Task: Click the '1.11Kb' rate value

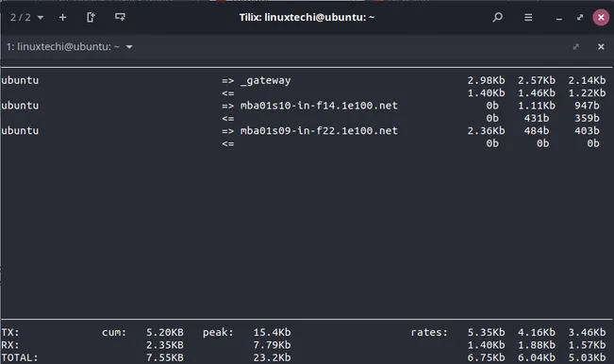Action: click(x=537, y=106)
